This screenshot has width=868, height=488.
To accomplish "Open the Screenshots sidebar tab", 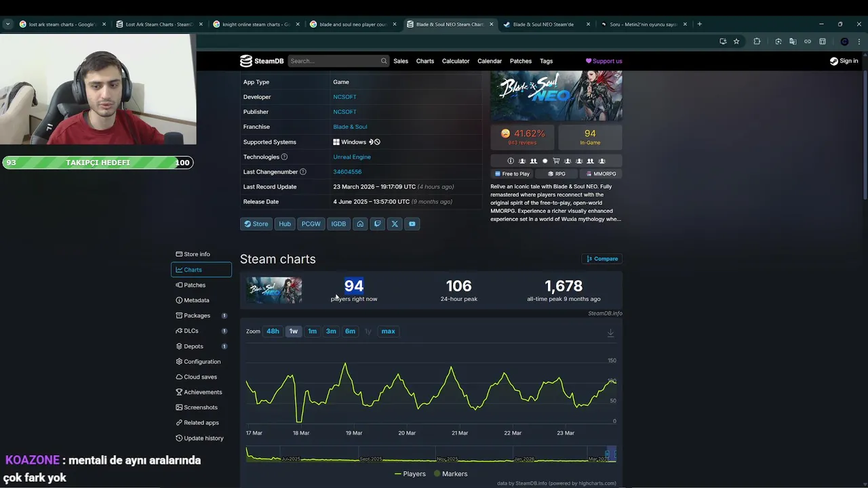I will [201, 407].
